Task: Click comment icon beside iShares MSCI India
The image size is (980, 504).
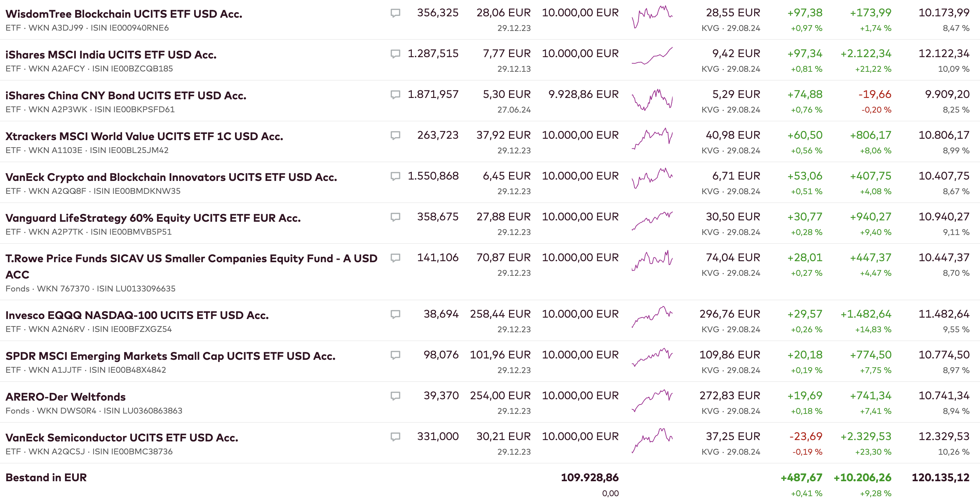Action: click(395, 54)
